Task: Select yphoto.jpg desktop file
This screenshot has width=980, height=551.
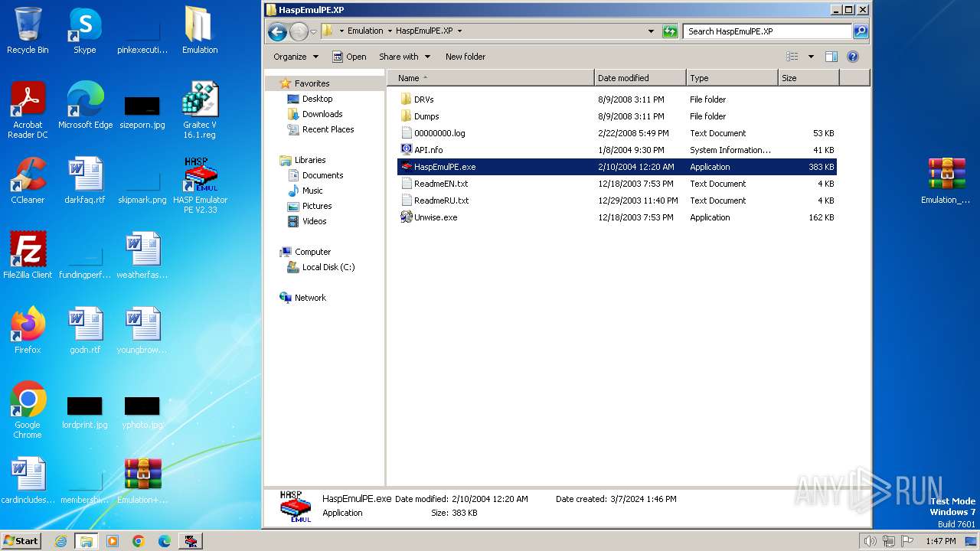Action: tap(142, 412)
